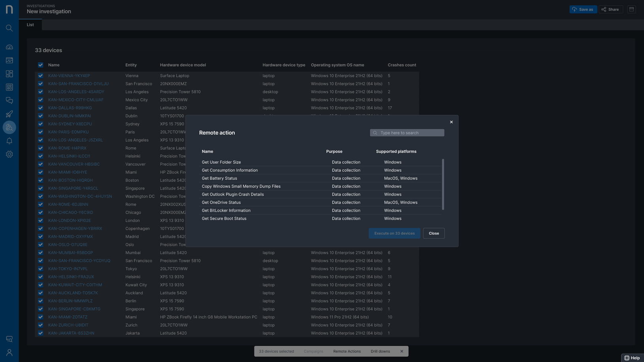Open Drill downs in the selection bar
The image size is (644, 362).
click(x=380, y=351)
